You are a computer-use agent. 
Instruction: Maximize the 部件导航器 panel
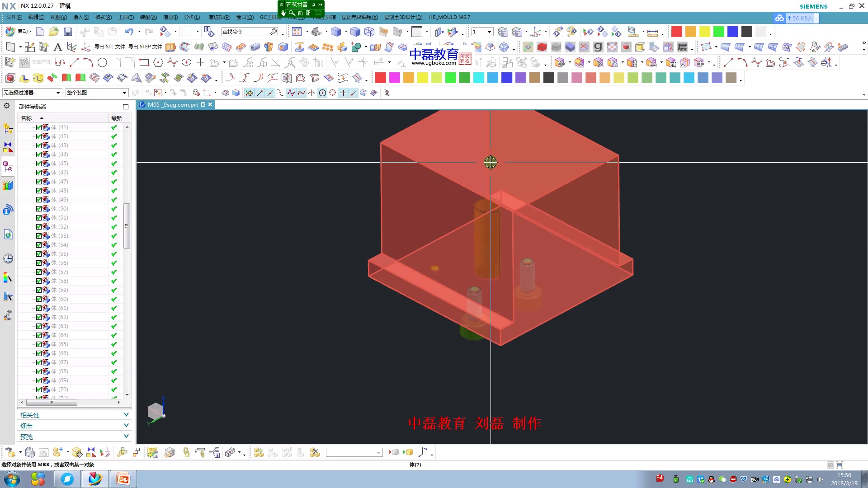126,107
